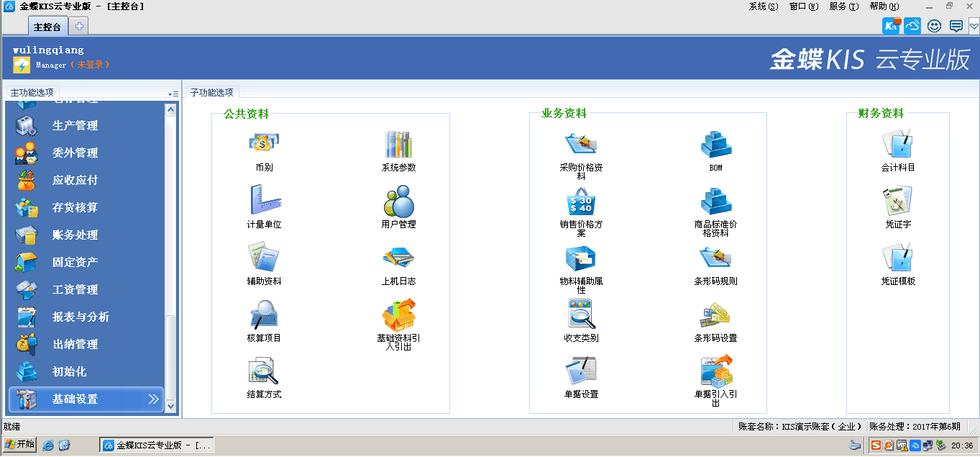The image size is (980, 457).
Task: Open 基础资料引入引出 import export icon
Action: pyautogui.click(x=398, y=315)
